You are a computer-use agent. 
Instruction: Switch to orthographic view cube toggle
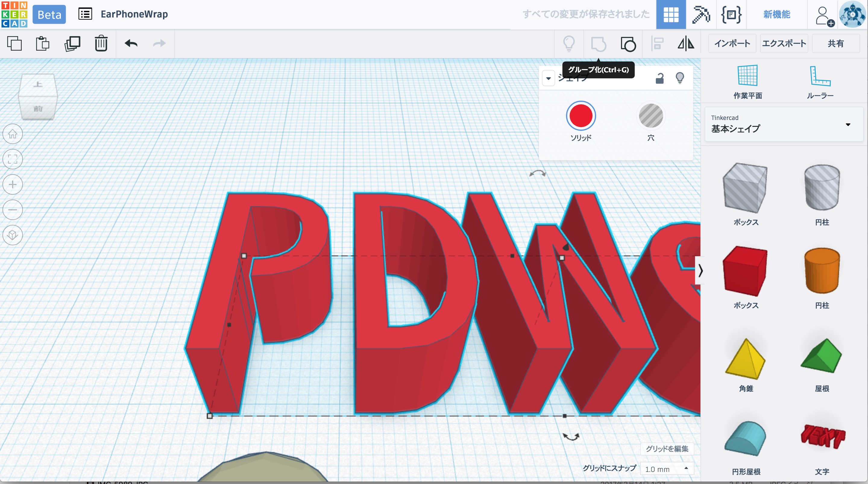13,235
